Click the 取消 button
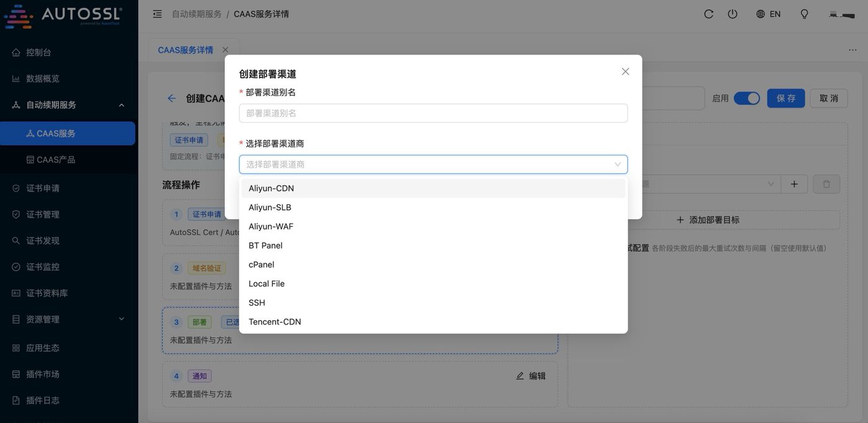 point(829,98)
